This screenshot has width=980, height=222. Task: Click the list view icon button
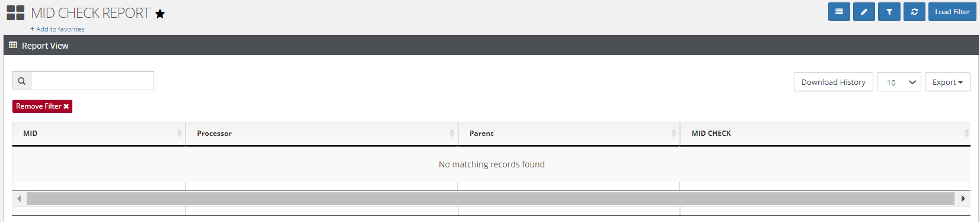click(839, 12)
